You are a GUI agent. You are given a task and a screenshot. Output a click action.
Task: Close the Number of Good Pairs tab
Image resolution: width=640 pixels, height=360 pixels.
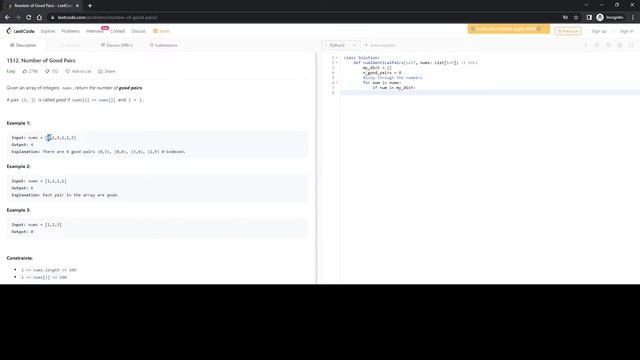pyautogui.click(x=77, y=6)
